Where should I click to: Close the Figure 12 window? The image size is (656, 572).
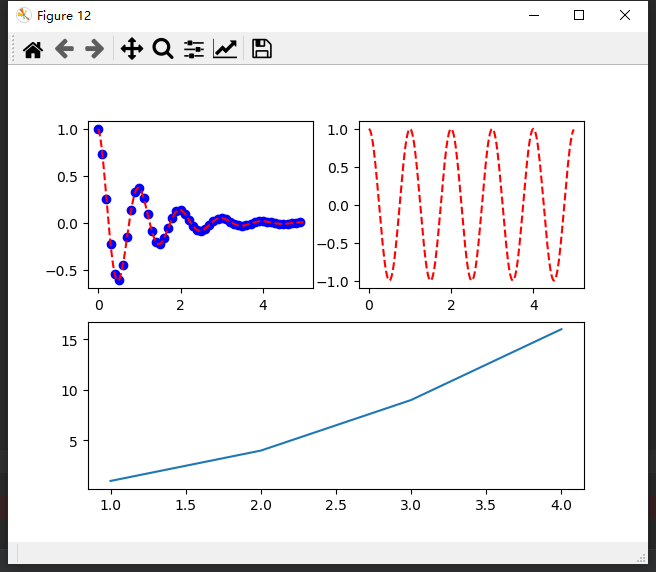point(625,15)
